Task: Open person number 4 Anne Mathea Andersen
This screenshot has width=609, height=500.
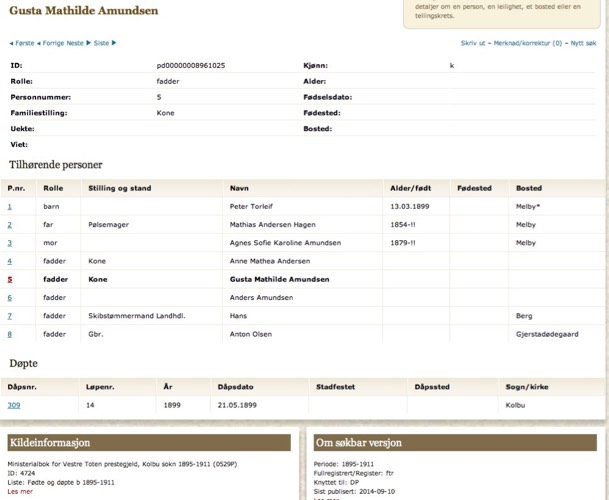Action: pyautogui.click(x=10, y=261)
